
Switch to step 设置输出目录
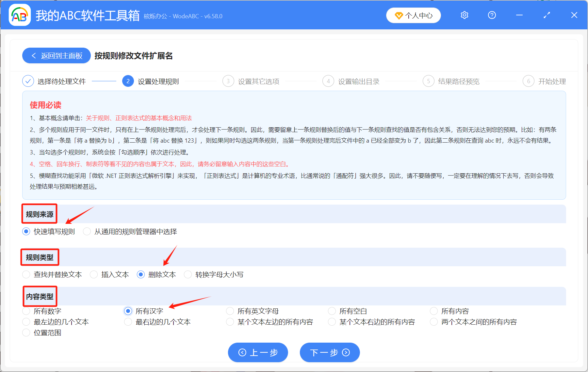(x=328, y=81)
